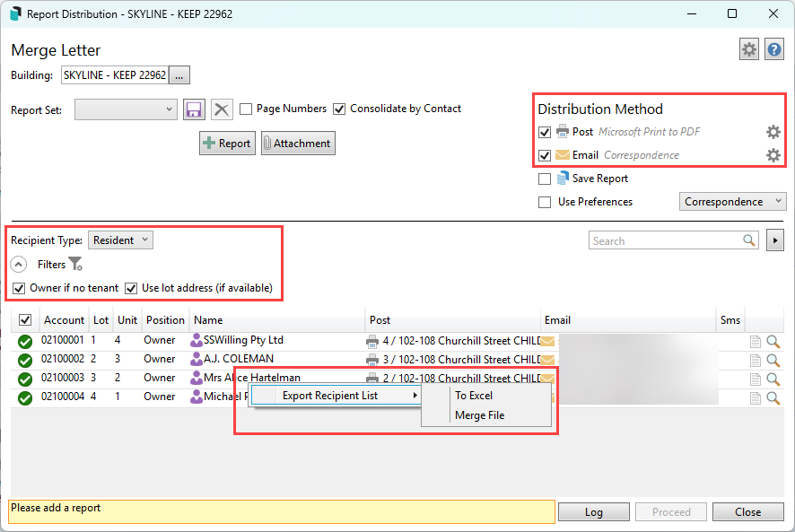Sort by the Lot column header
Screen dimensions: 795x532
[x=100, y=320]
